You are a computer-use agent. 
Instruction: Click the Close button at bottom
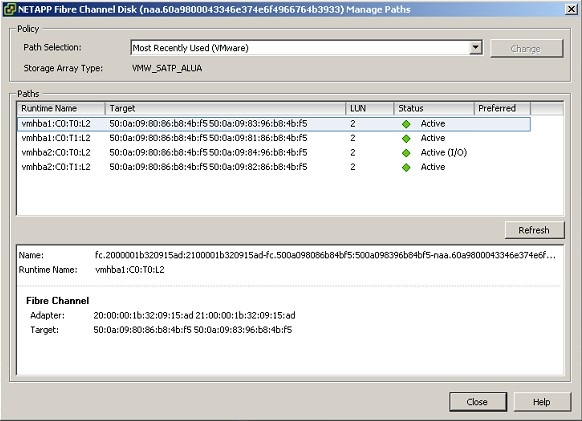coord(478,402)
